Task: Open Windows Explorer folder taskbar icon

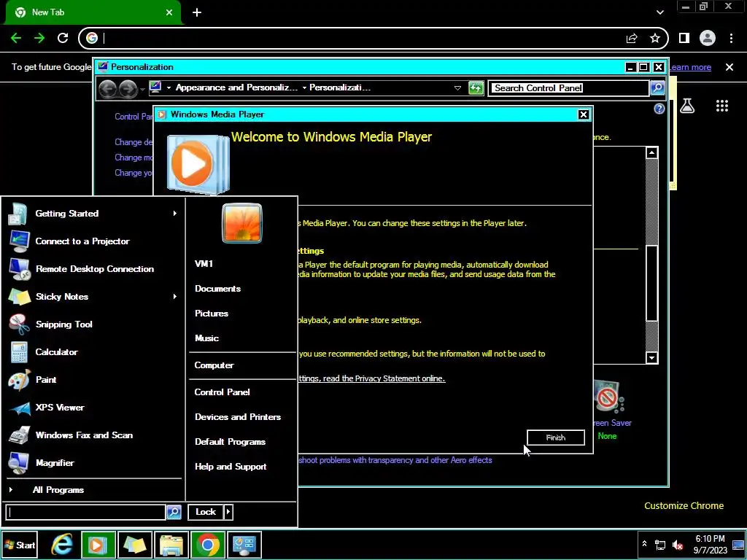Action: tap(171, 545)
